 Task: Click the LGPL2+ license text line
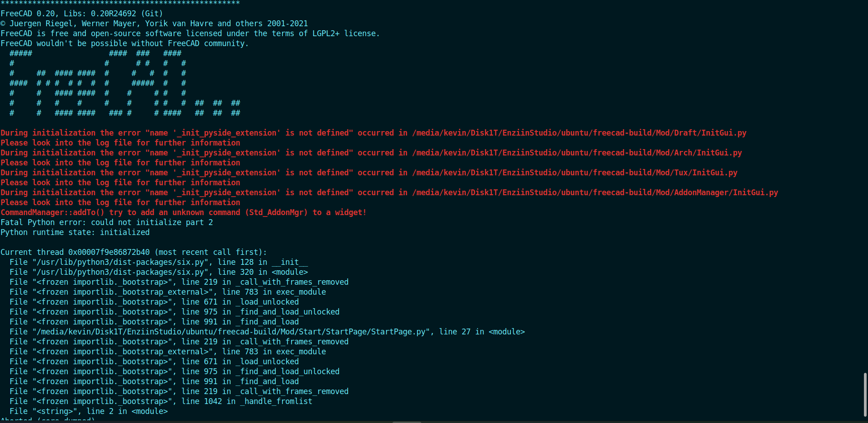pyautogui.click(x=190, y=33)
